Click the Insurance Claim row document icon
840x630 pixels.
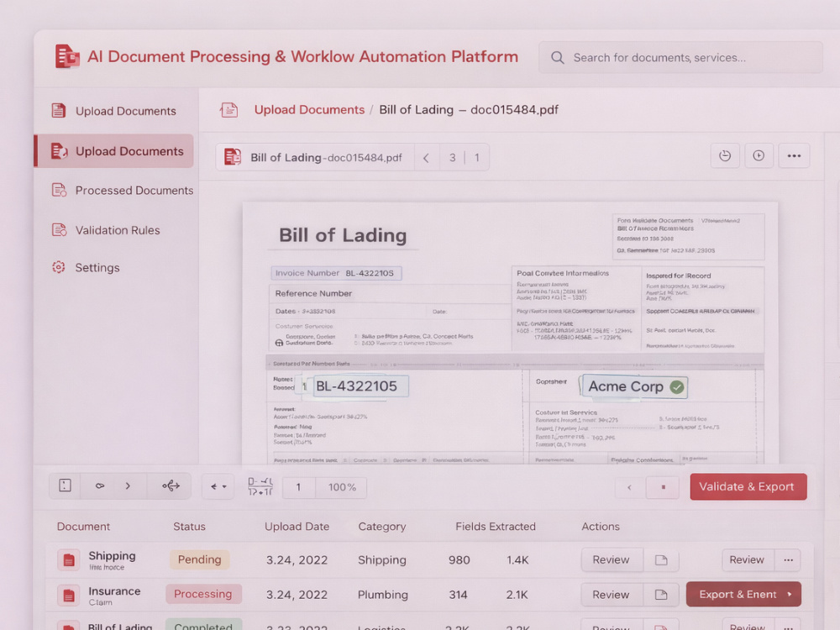[x=69, y=596]
